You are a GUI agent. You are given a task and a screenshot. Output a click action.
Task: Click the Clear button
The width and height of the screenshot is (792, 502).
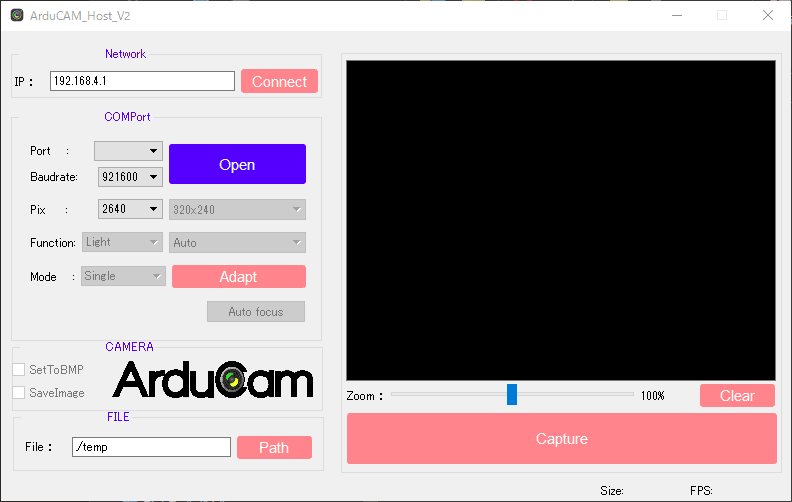point(737,395)
